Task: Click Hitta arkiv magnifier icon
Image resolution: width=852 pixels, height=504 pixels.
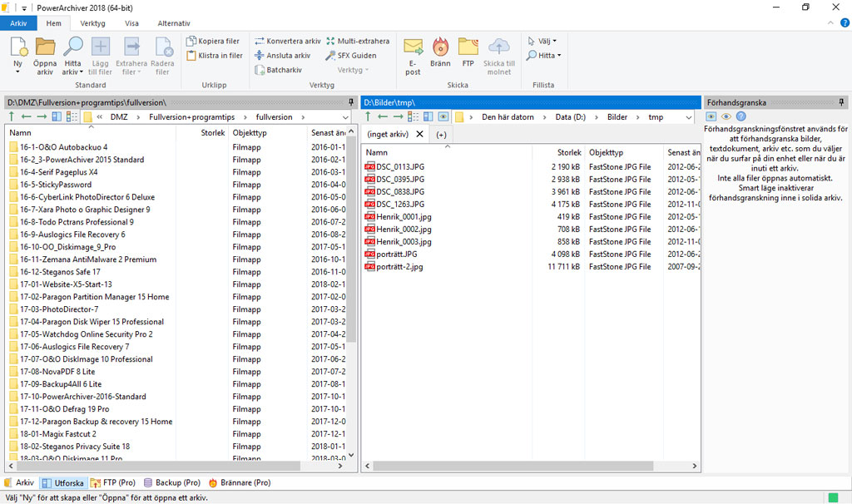Action: (73, 47)
